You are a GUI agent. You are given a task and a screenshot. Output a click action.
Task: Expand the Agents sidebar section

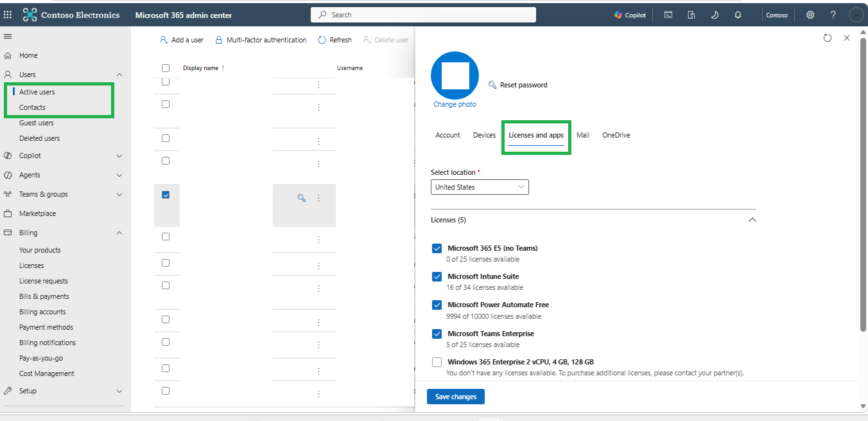tap(119, 175)
